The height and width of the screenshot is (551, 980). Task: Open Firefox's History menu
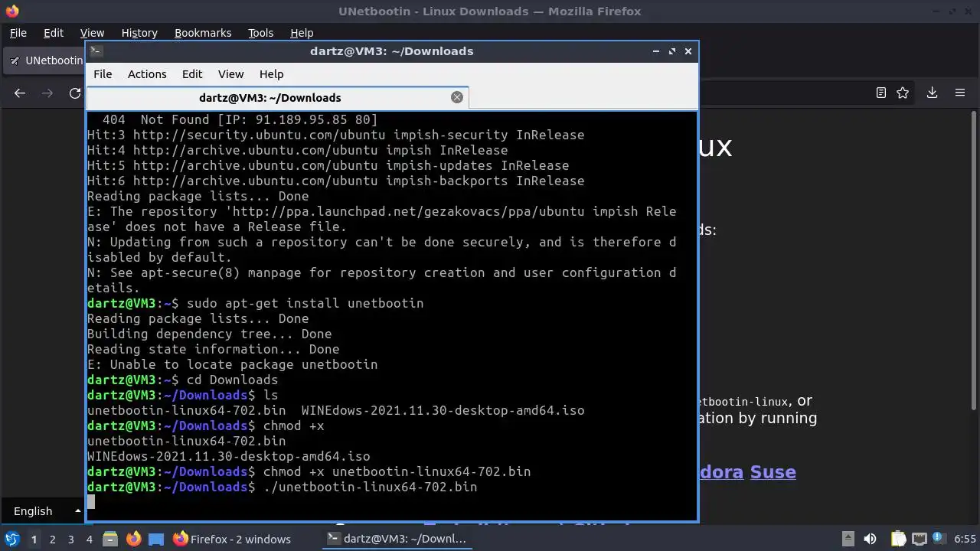tap(139, 33)
